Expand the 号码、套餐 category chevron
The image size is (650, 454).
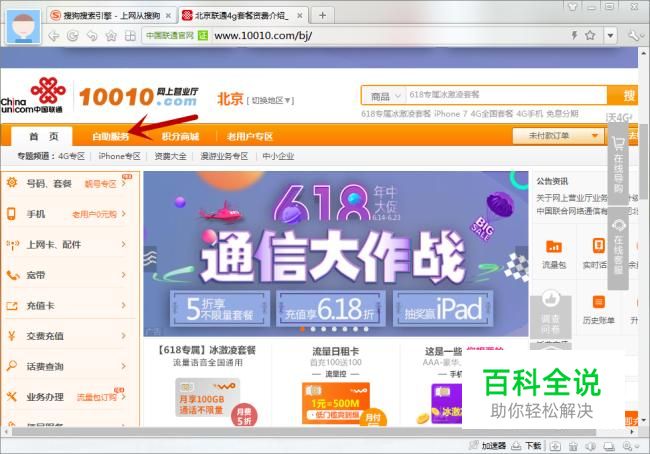click(x=124, y=183)
